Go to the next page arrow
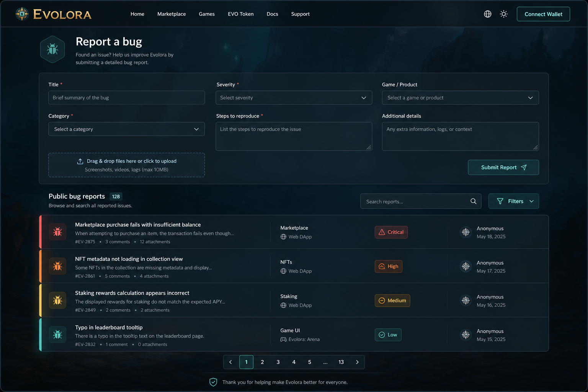This screenshot has height=392, width=588. [x=357, y=362]
